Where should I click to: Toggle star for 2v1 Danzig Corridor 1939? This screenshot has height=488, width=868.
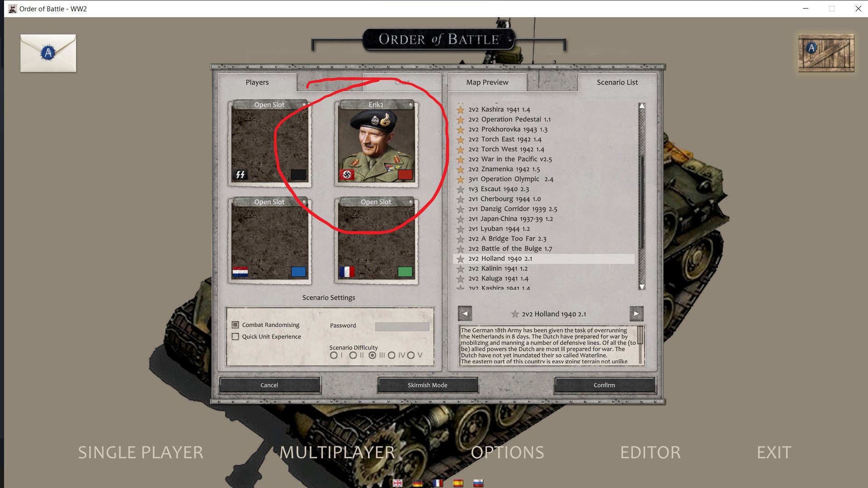click(460, 209)
